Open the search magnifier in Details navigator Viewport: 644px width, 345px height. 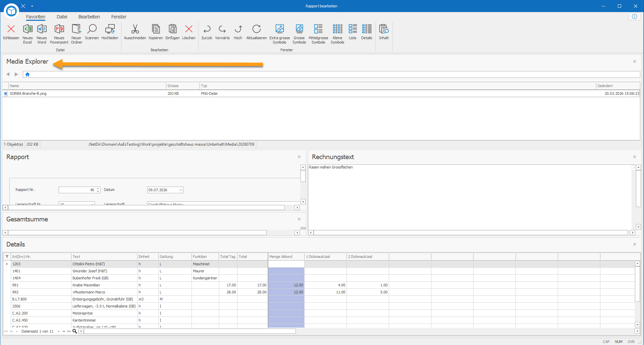pos(75,331)
